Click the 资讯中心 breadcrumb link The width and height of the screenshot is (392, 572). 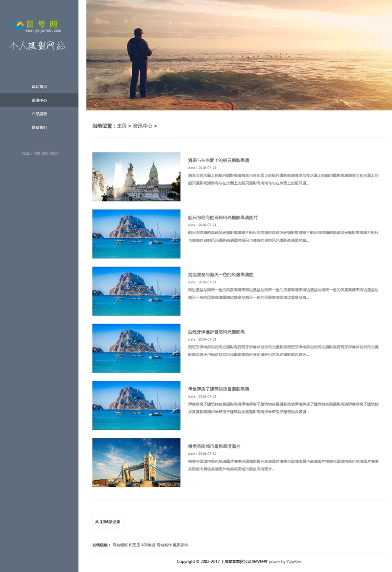142,126
